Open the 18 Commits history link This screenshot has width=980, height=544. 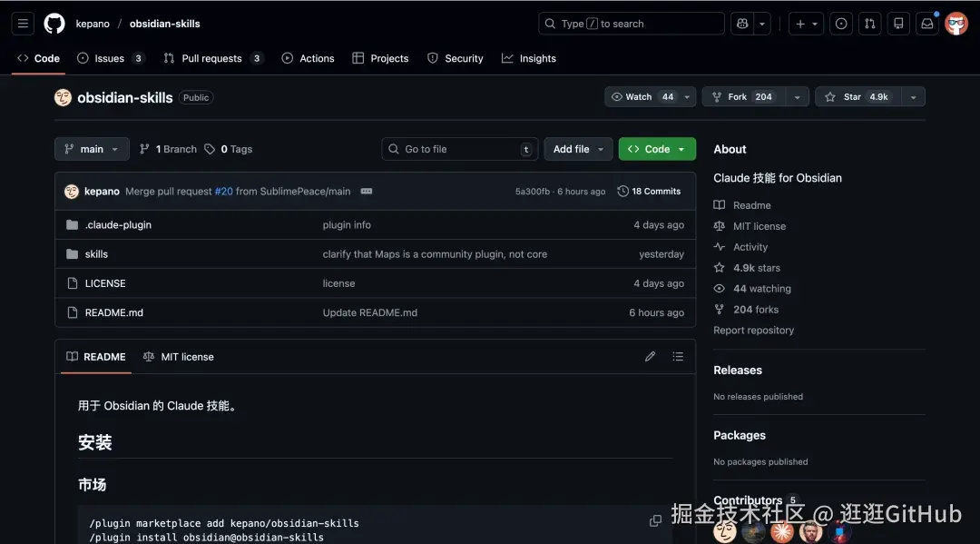649,192
